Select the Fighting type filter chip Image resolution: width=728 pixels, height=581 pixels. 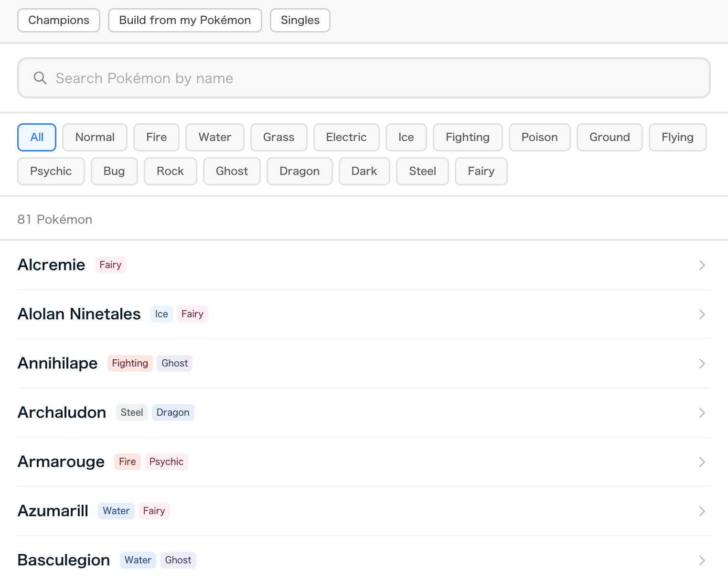pos(468,137)
